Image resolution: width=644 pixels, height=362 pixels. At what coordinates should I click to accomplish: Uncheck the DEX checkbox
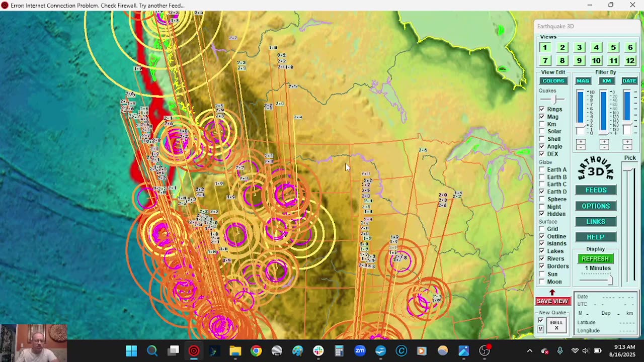tap(542, 154)
